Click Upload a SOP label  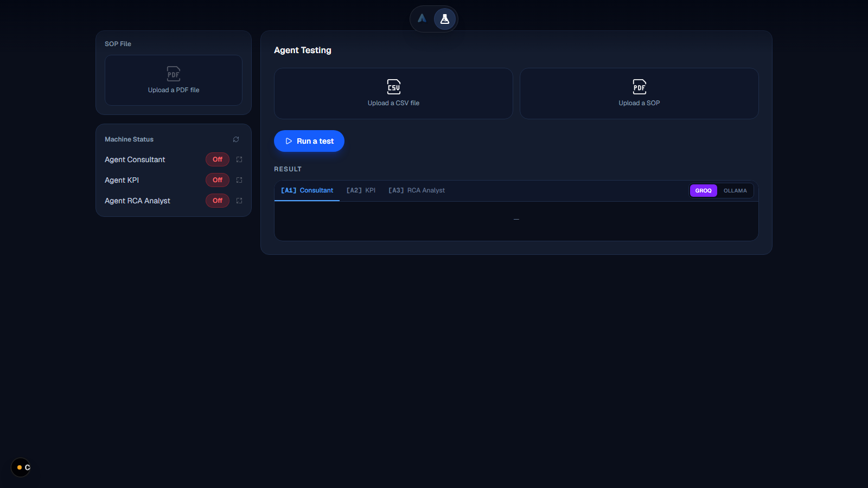(x=639, y=103)
